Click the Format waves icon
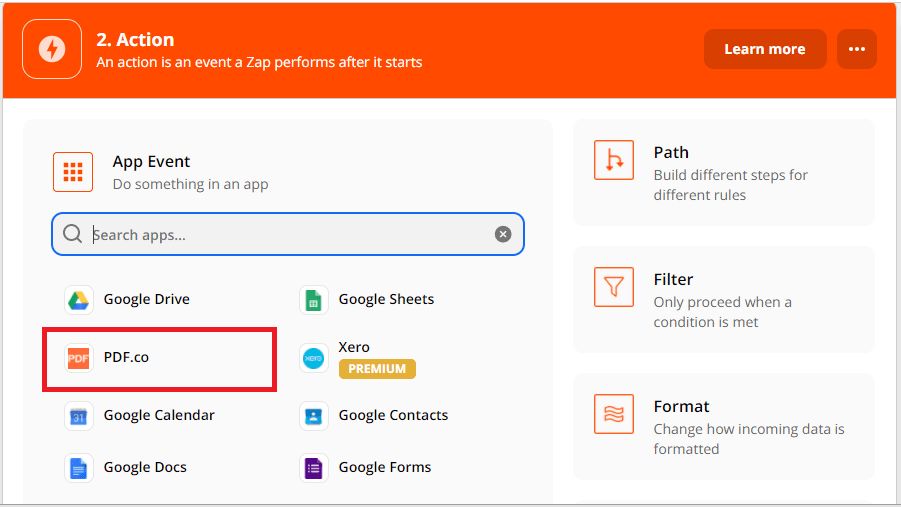901x507 pixels. pos(613,414)
